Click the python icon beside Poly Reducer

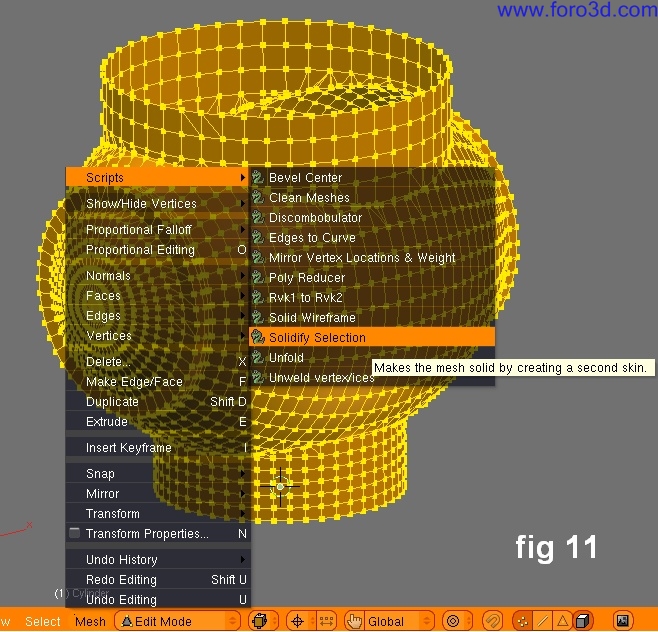[x=258, y=277]
